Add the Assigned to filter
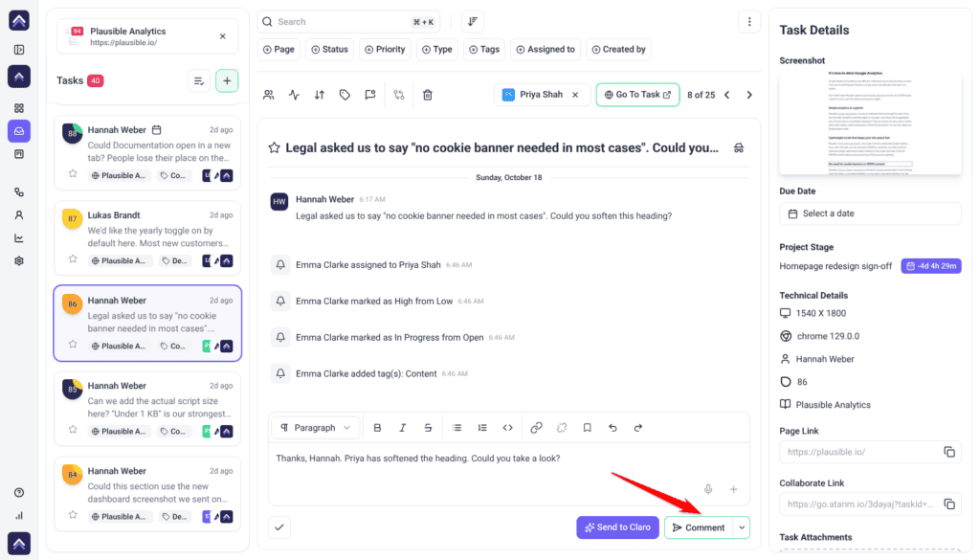Viewport: 980px width, 560px height. click(546, 50)
